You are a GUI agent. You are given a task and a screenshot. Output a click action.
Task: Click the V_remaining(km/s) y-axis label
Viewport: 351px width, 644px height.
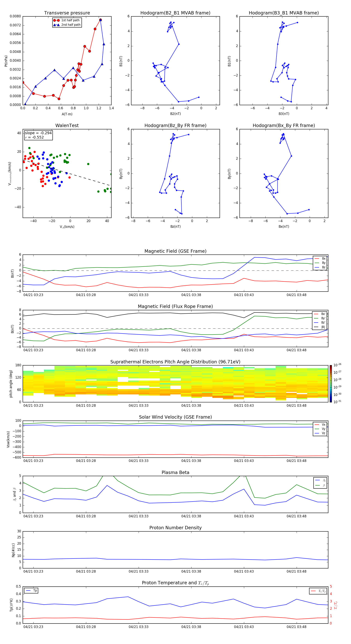(x=10, y=173)
